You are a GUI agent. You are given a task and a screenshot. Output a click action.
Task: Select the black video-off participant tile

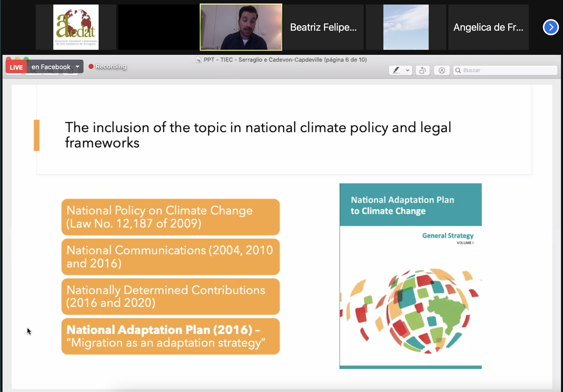158,27
